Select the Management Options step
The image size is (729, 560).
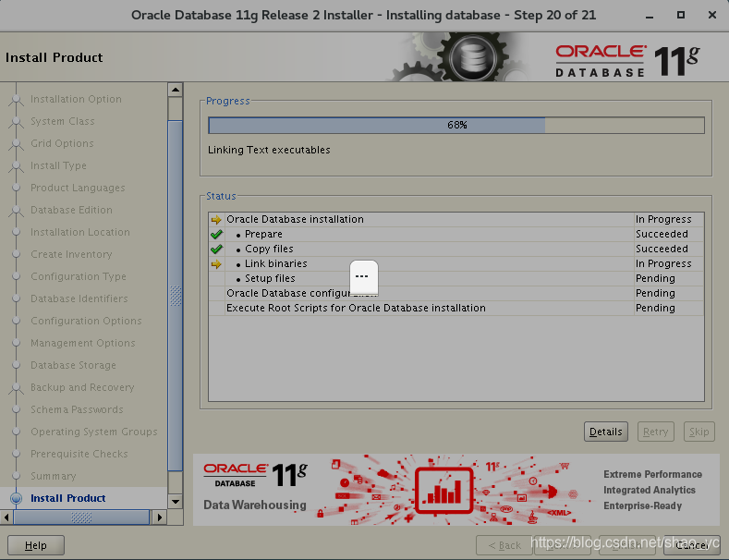(83, 343)
